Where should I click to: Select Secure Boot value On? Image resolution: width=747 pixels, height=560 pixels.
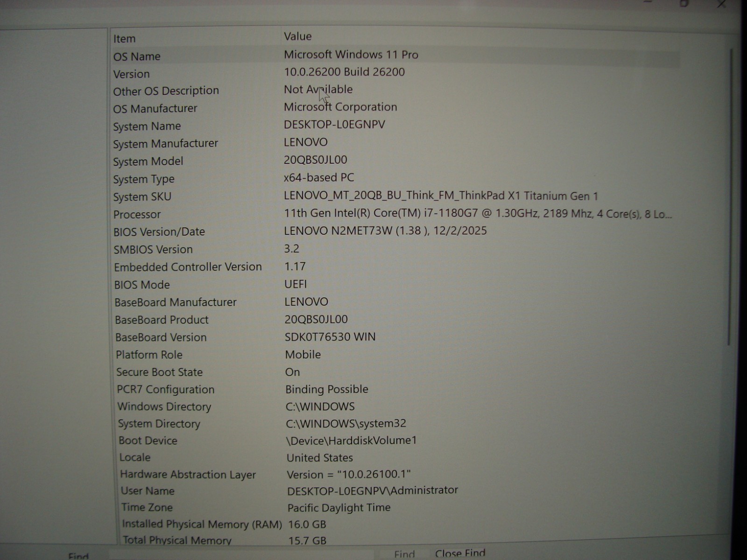point(293,372)
